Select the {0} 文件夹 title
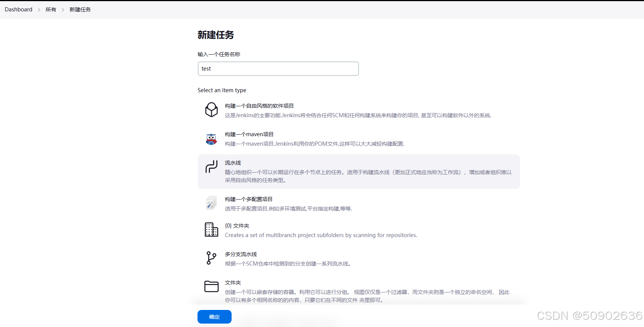The height and width of the screenshot is (327, 644). click(237, 226)
